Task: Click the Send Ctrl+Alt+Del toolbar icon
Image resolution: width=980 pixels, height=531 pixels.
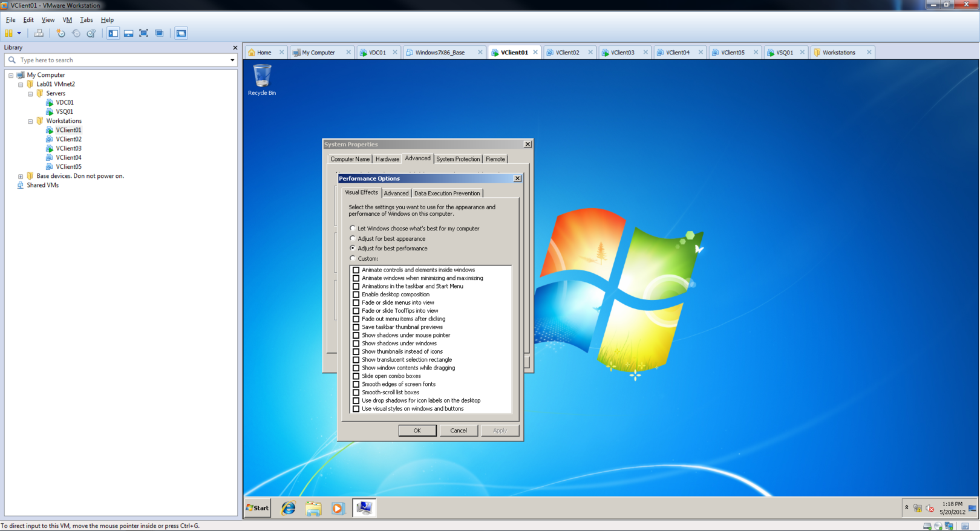Action: pos(39,33)
